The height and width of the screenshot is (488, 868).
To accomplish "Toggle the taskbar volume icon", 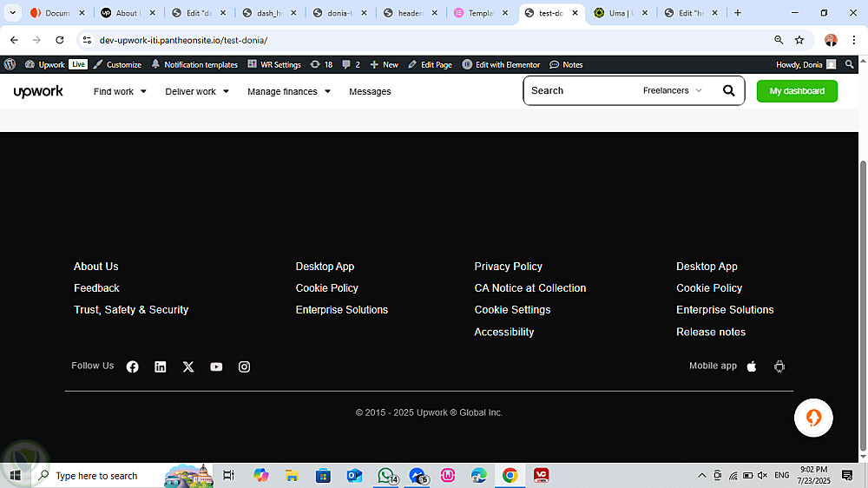I will (762, 475).
